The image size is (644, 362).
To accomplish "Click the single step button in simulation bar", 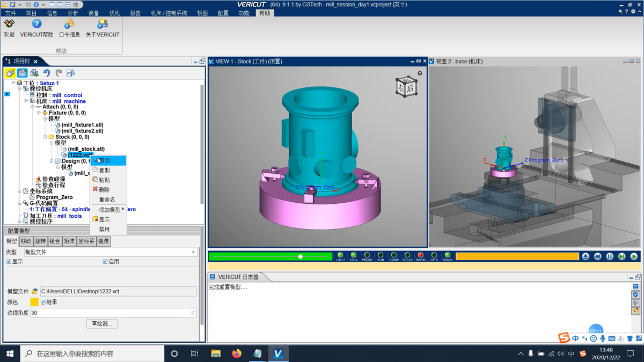I will tap(621, 256).
